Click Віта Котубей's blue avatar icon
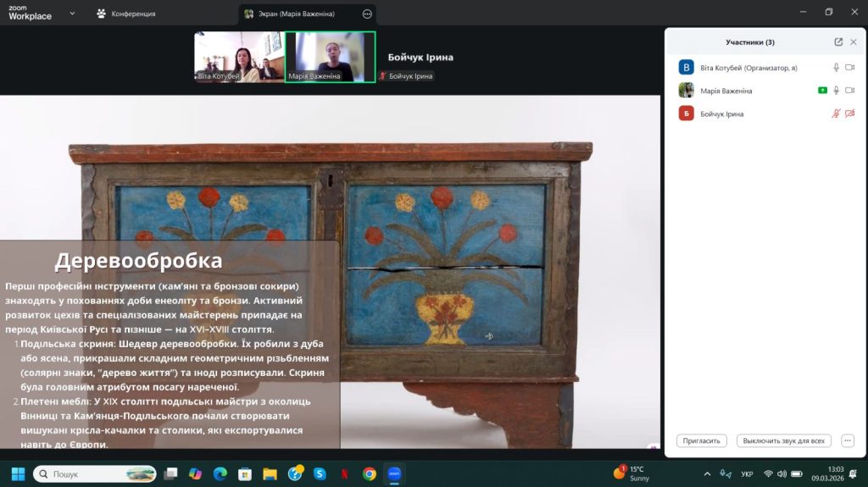The width and height of the screenshot is (868, 487). [x=686, y=68]
